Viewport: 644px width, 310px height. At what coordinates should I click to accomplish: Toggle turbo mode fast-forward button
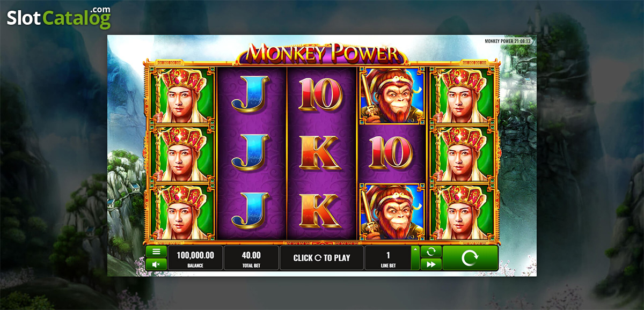tap(431, 264)
